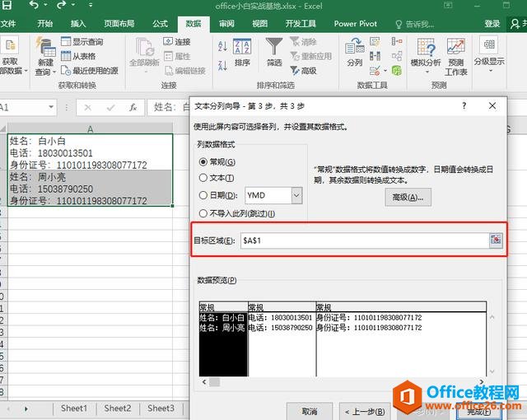Customize the Quick Access Toolbar

pyautogui.click(x=90, y=6)
